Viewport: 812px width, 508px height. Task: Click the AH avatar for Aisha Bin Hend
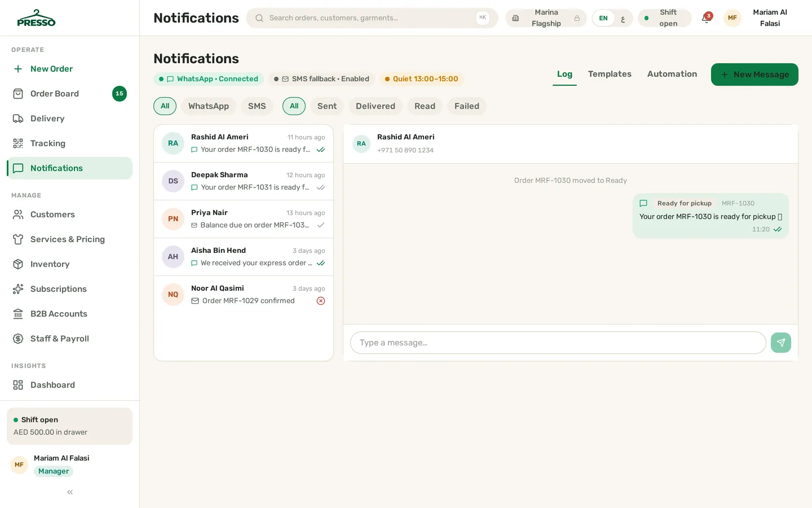tap(173, 257)
